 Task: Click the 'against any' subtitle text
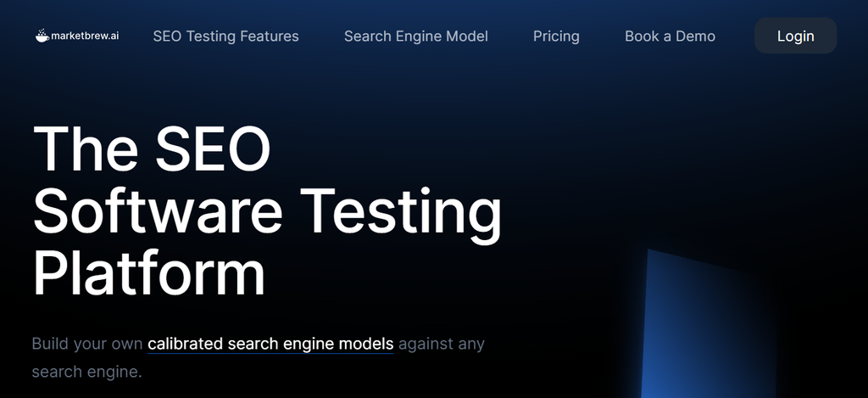(x=441, y=345)
